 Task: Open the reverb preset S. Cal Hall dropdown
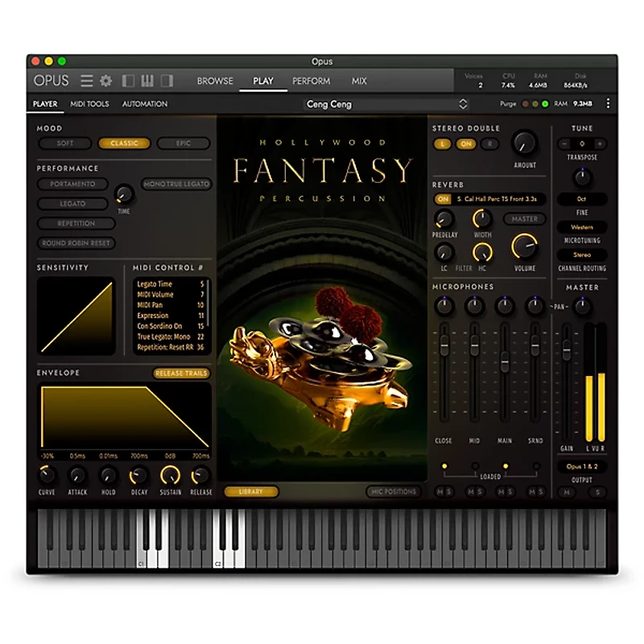[x=497, y=199]
